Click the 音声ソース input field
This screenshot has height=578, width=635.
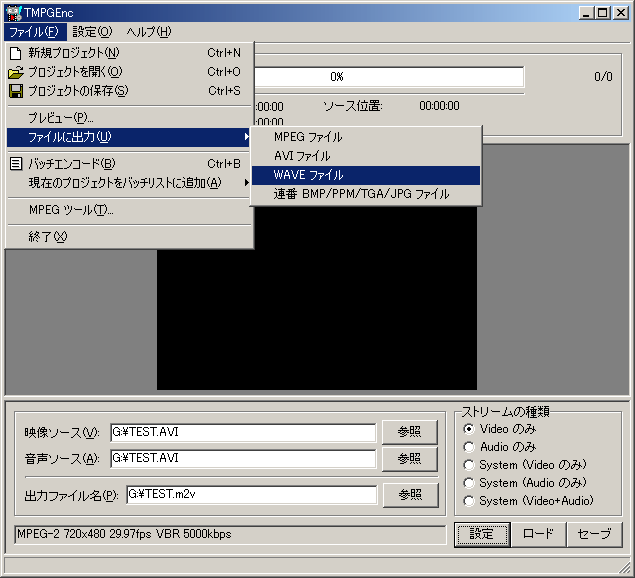pyautogui.click(x=243, y=459)
